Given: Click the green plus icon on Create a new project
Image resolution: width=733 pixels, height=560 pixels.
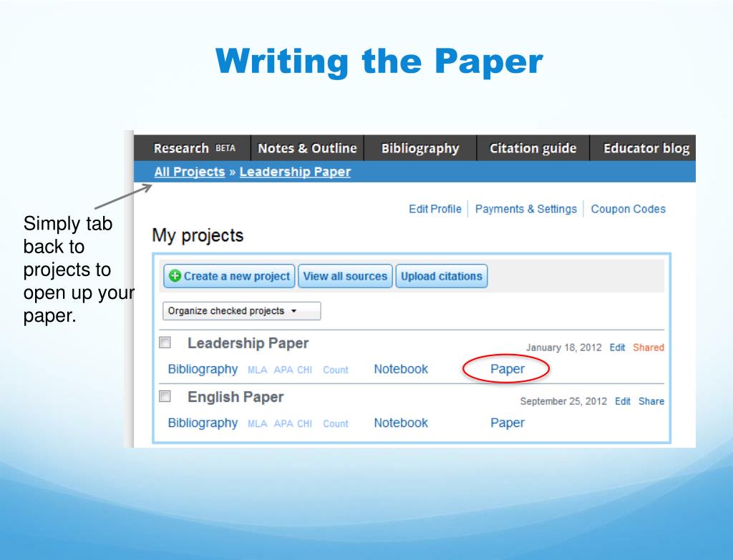Looking at the screenshot, I should click(x=175, y=275).
